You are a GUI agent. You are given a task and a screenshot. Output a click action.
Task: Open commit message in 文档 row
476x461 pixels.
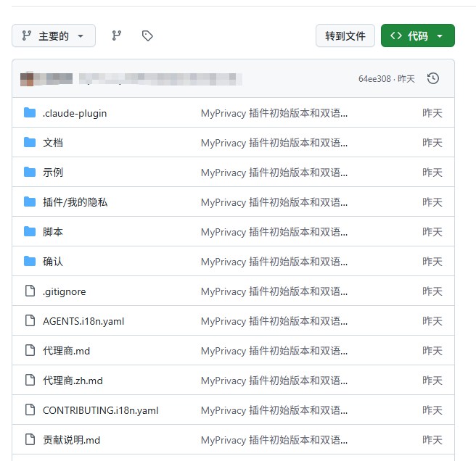coord(274,143)
